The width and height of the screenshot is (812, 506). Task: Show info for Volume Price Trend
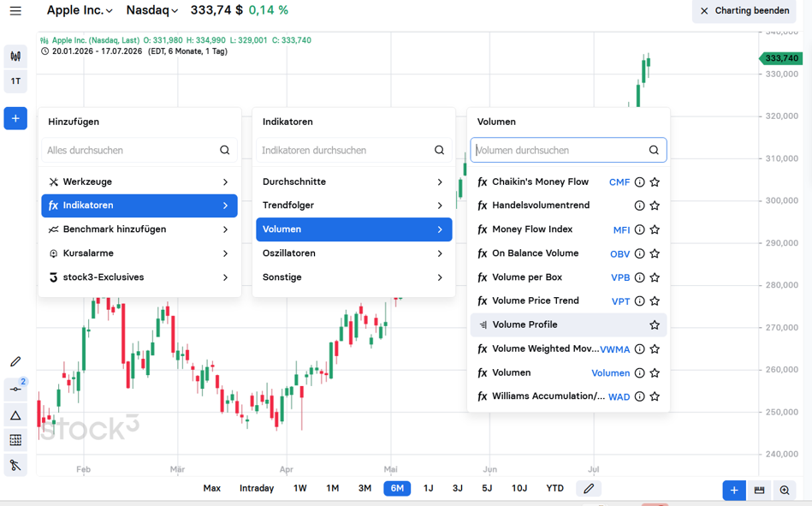coord(639,301)
